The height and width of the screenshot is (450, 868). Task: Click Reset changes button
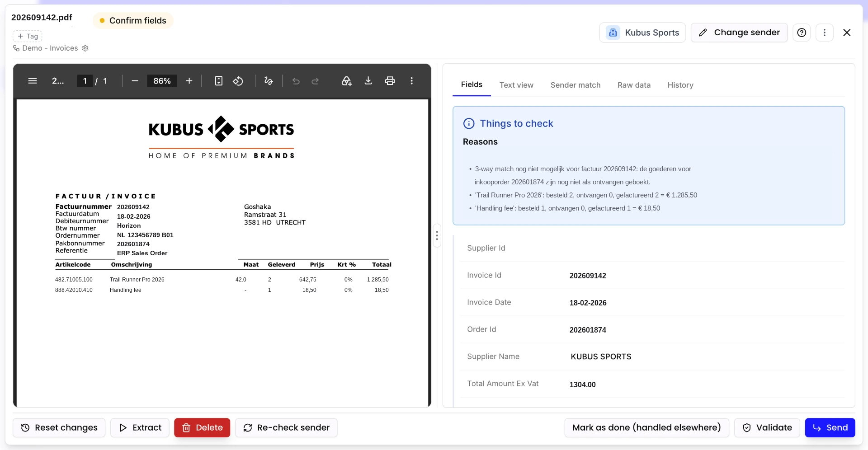59,427
